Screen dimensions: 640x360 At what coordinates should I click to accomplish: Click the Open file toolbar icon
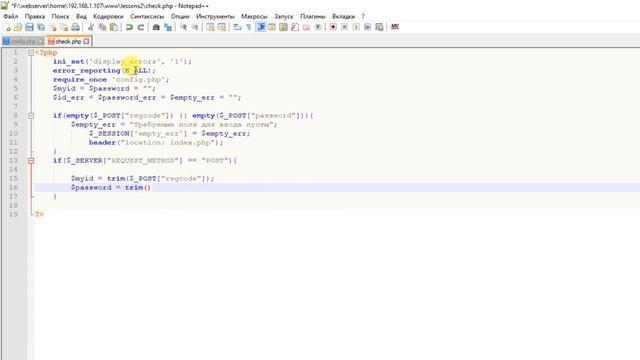pyautogui.click(x=18, y=27)
